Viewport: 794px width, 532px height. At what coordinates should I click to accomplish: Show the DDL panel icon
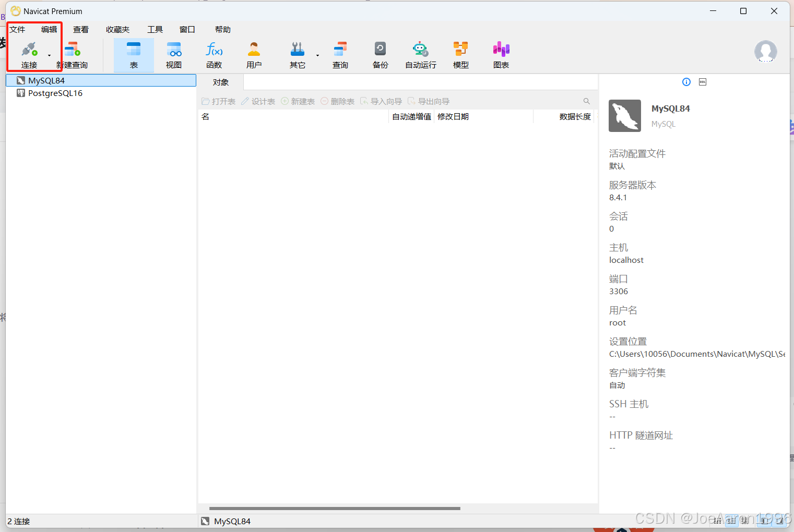coord(703,82)
